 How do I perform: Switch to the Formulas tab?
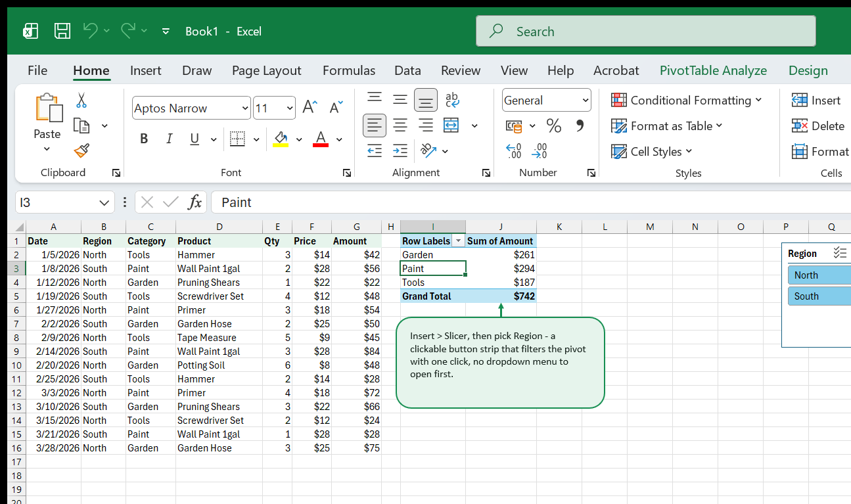349,70
